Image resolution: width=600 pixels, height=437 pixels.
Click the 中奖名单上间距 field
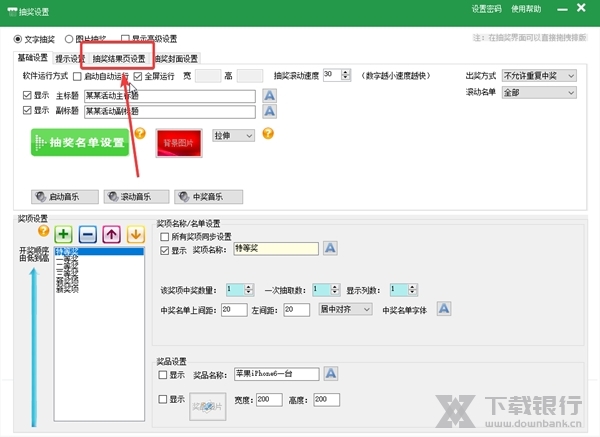coord(234,310)
